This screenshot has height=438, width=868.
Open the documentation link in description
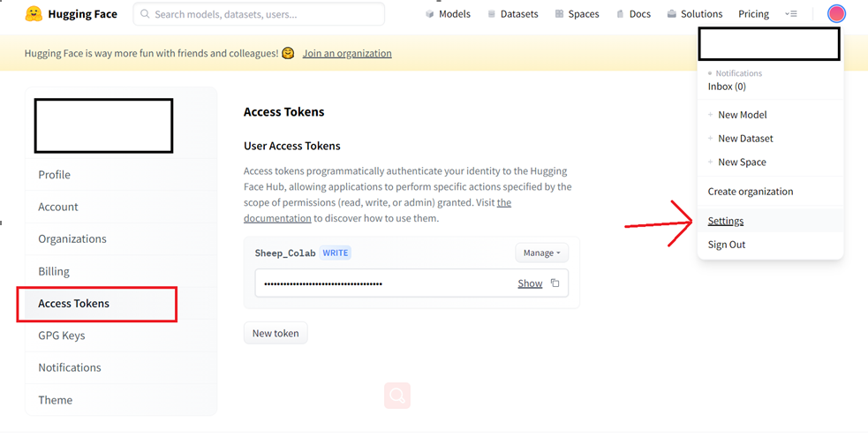277,218
